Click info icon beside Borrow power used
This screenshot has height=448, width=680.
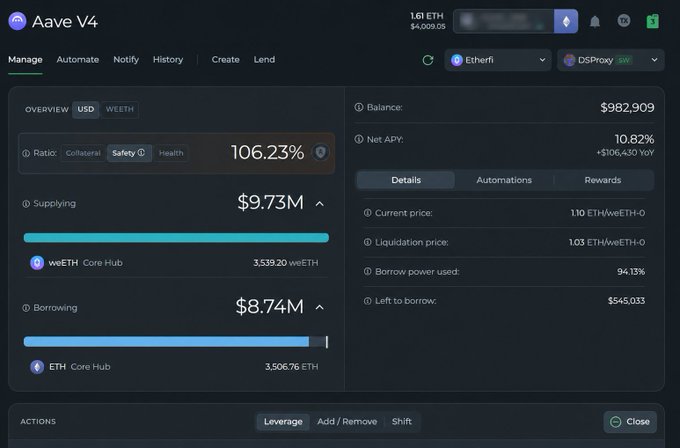point(367,271)
